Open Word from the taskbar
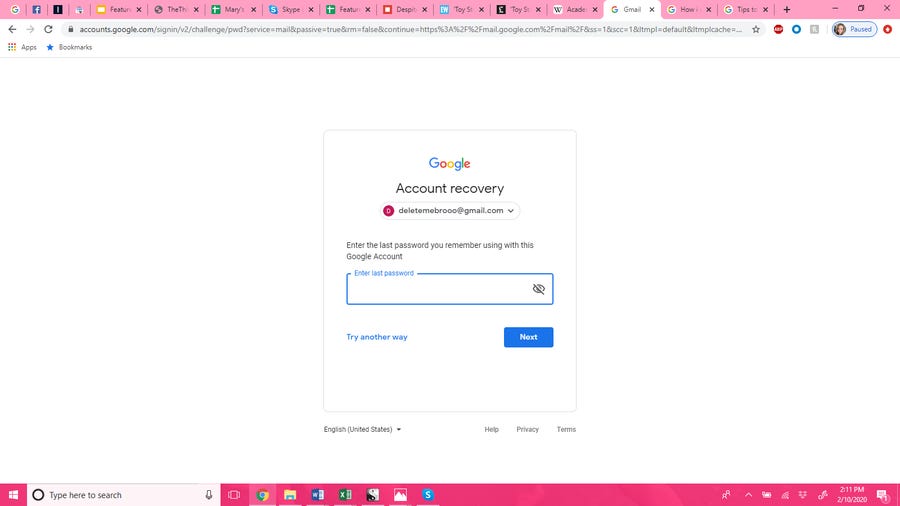900x506 pixels. click(x=317, y=495)
